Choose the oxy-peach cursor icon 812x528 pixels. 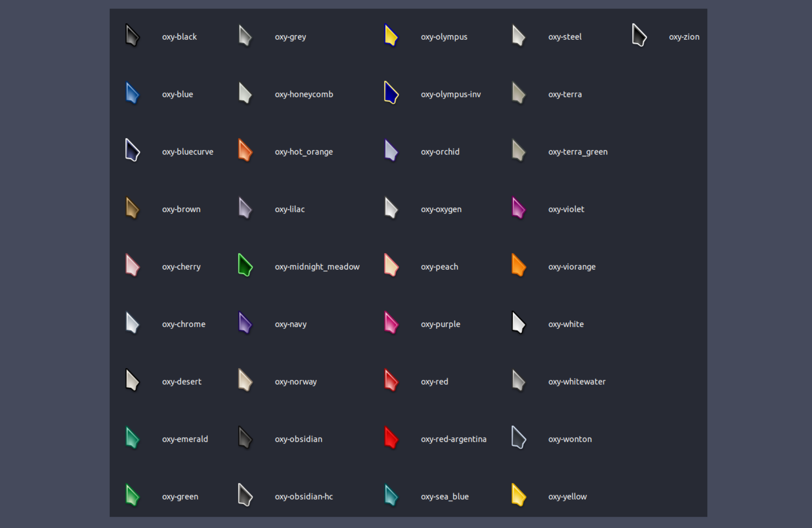click(391, 265)
